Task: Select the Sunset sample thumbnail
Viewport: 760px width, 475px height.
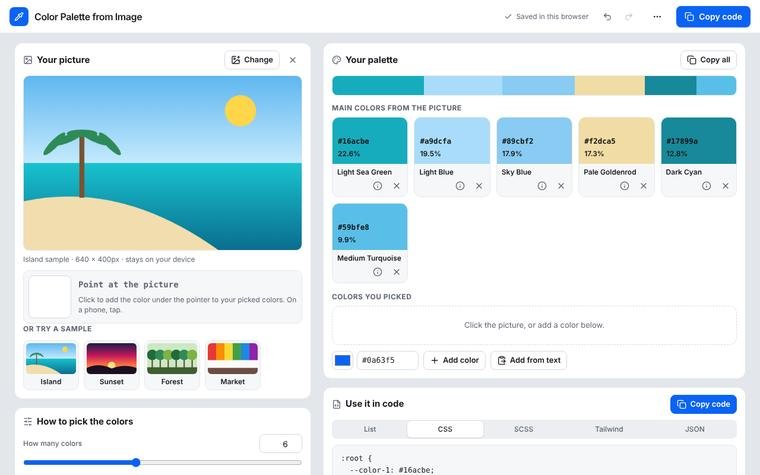Action: (x=111, y=364)
